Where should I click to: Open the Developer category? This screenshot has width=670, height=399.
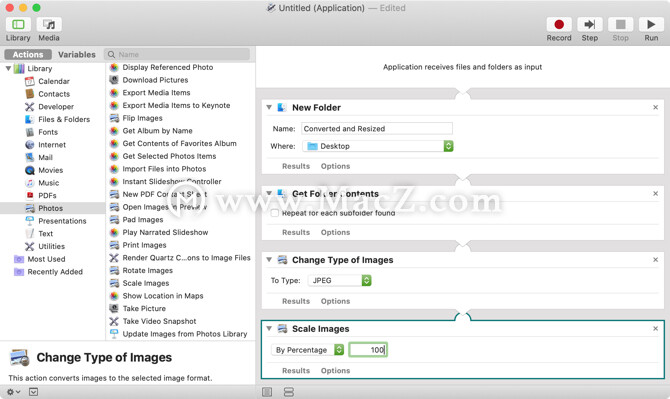[x=56, y=107]
